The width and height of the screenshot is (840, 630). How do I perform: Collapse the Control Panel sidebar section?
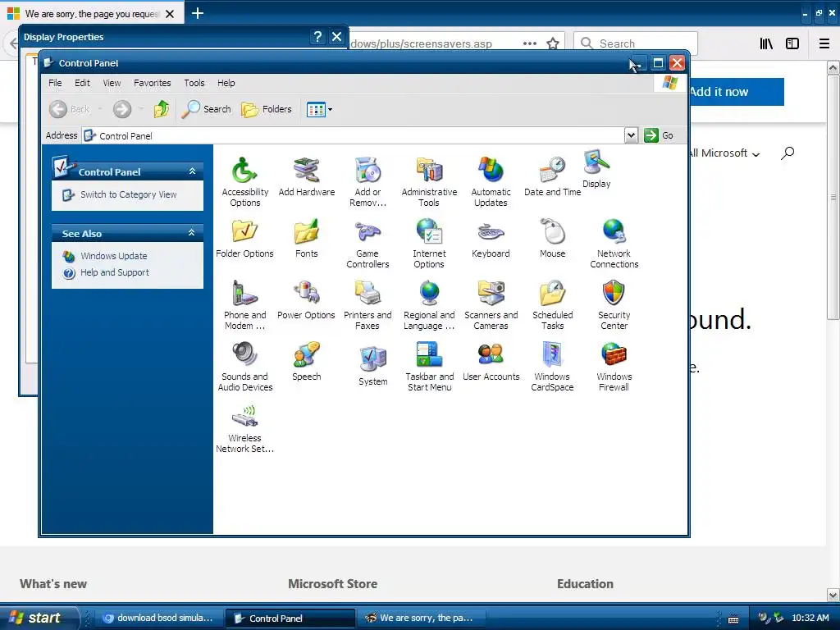click(x=192, y=171)
